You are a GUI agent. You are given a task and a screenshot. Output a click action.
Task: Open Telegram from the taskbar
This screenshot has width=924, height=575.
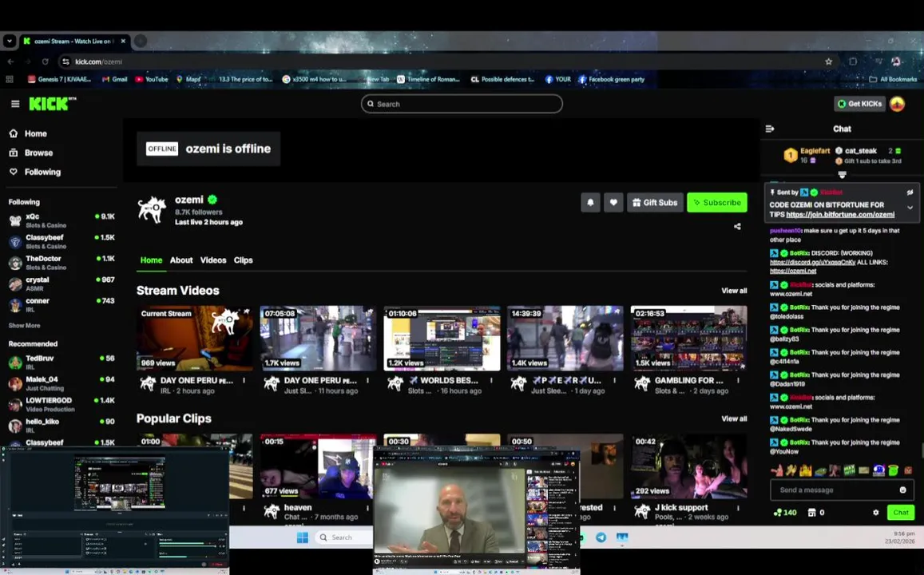tap(601, 537)
